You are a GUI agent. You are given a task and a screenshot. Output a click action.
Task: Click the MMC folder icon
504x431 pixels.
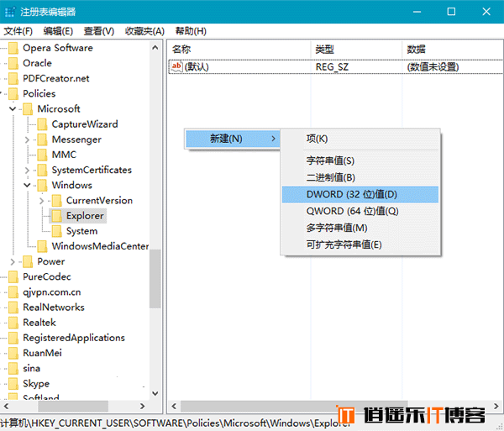coord(42,155)
